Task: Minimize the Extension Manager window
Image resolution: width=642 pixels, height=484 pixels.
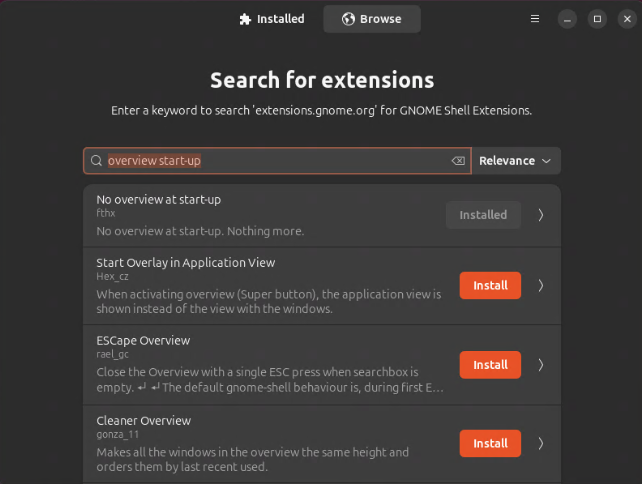Action: click(x=567, y=19)
